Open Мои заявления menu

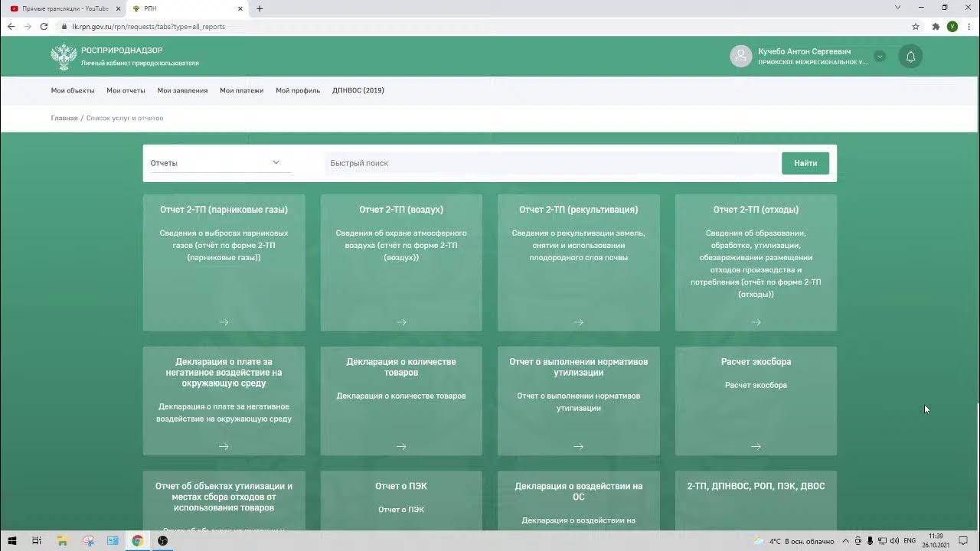pyautogui.click(x=182, y=90)
